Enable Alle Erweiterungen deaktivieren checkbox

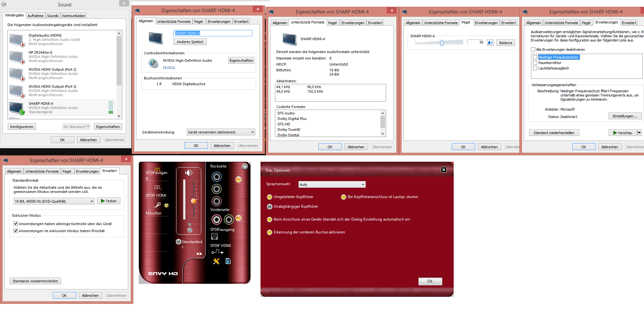click(x=533, y=50)
